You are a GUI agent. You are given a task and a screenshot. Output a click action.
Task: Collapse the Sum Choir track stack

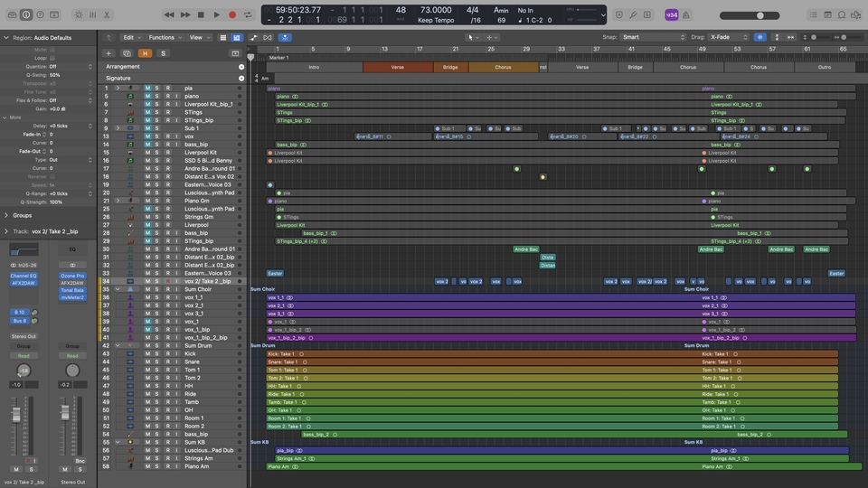coord(118,289)
